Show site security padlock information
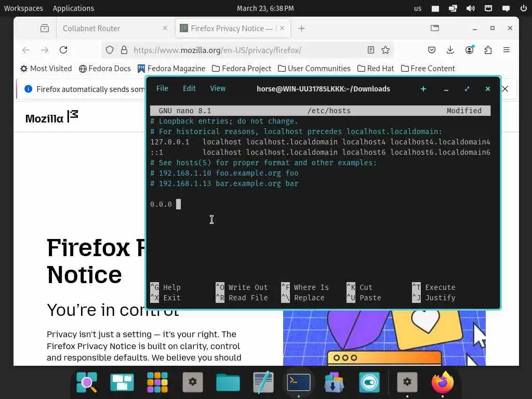 (x=124, y=50)
